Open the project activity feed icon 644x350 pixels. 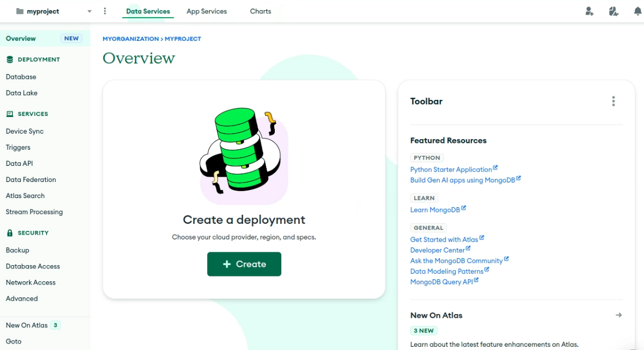click(x=613, y=11)
